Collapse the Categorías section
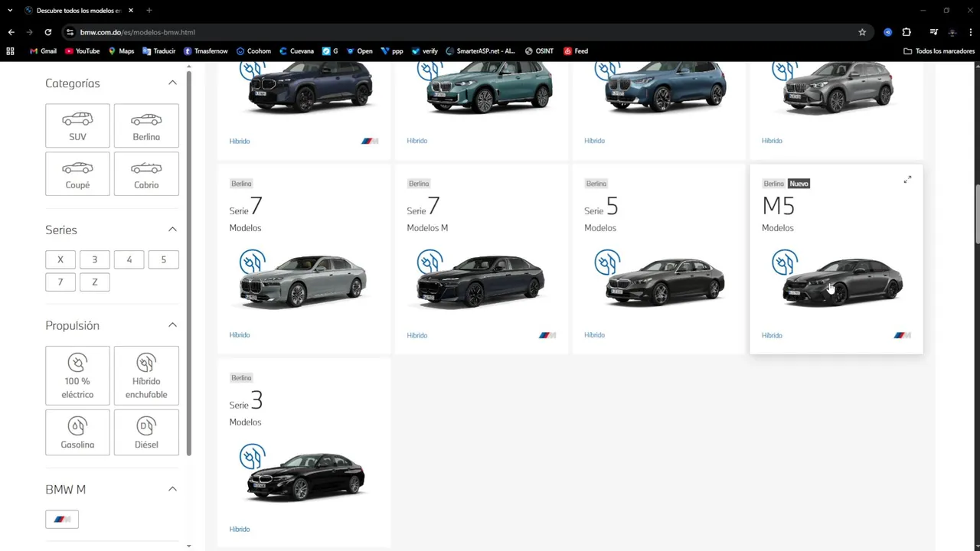The image size is (980, 551). tap(172, 83)
